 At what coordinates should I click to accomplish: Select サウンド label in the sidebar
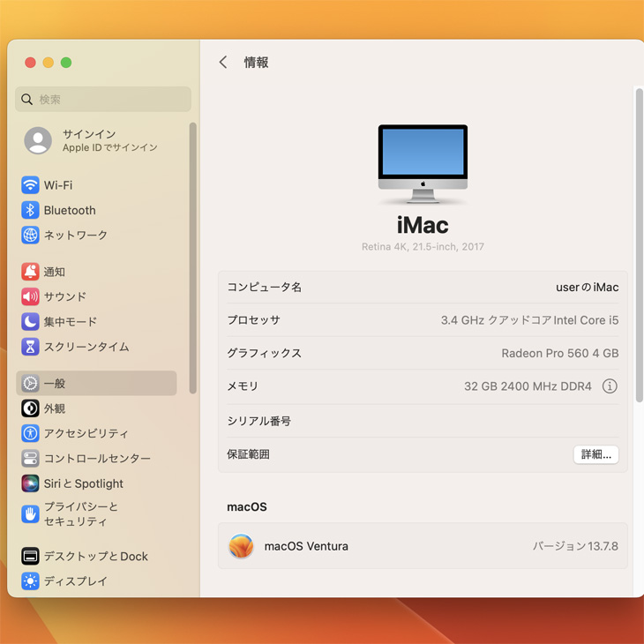pos(65,296)
